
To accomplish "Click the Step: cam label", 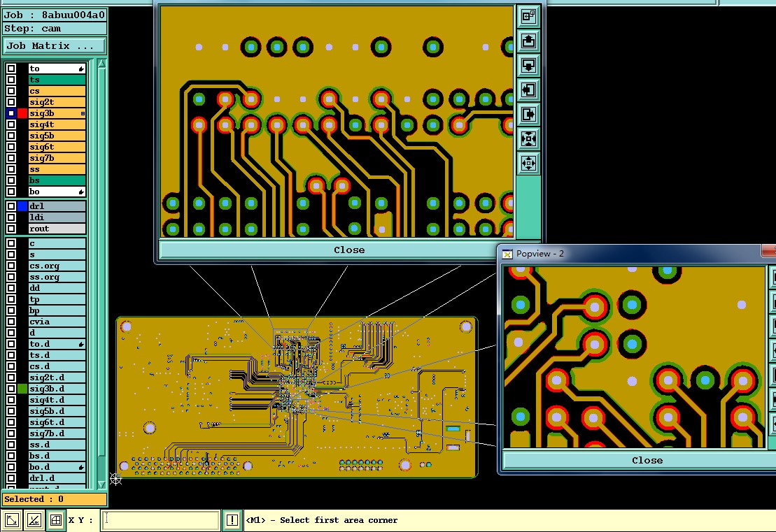I will [x=55, y=28].
